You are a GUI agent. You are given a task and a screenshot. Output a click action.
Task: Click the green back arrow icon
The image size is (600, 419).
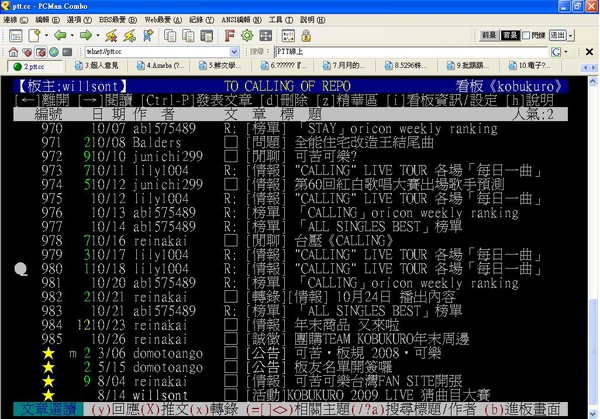pyautogui.click(x=60, y=36)
